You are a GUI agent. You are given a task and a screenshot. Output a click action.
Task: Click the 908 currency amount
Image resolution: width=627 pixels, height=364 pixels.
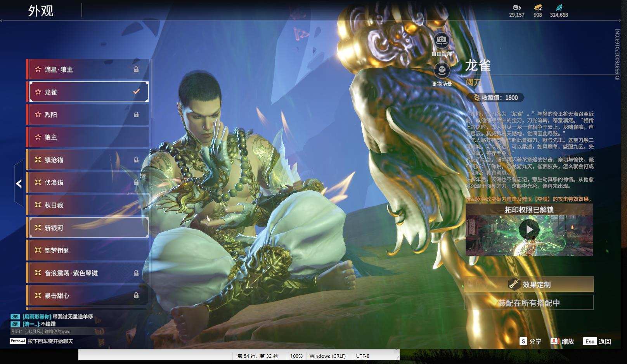pyautogui.click(x=538, y=15)
